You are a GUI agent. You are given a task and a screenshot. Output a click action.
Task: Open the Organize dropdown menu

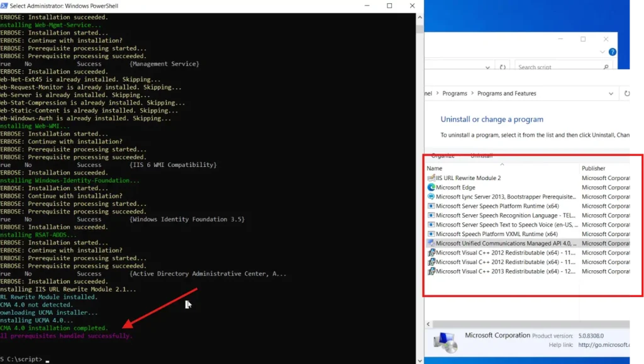coord(443,156)
